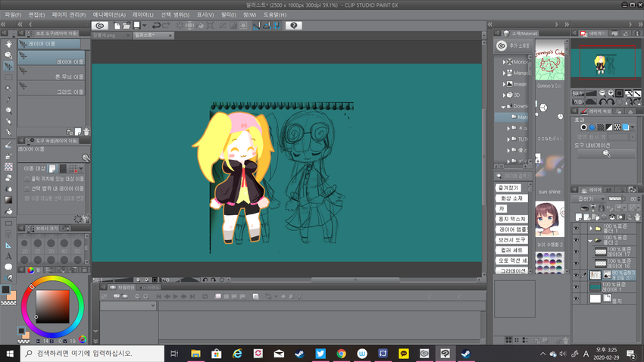Select the Balloon tool

pos(8,267)
